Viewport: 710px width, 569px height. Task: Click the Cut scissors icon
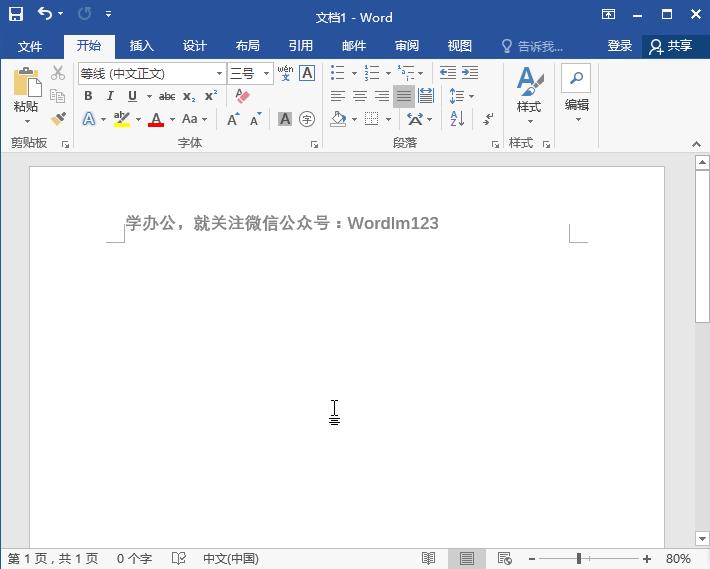click(x=58, y=72)
